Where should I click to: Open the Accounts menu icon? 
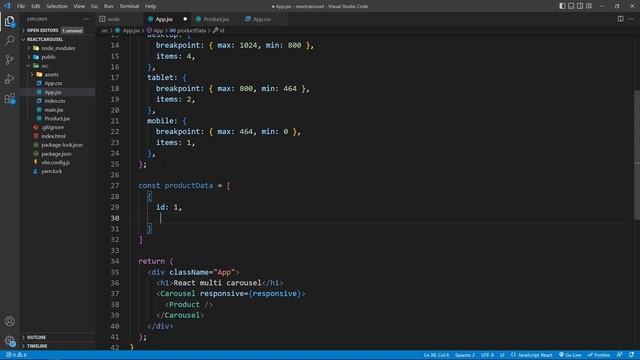[x=9, y=321]
